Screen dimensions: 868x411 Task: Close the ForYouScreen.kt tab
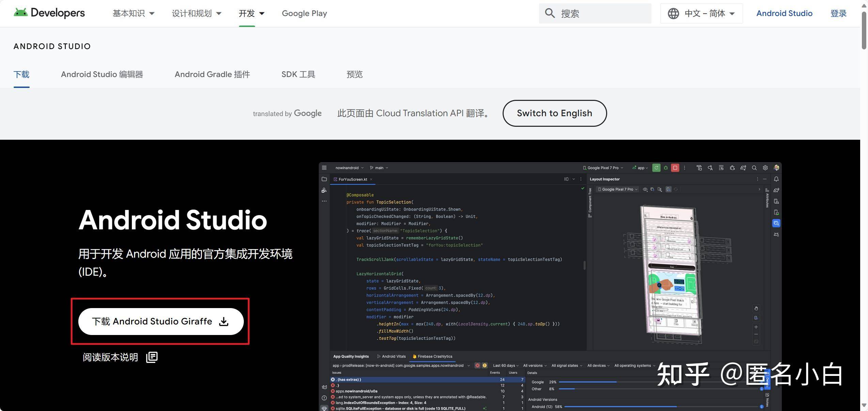tap(371, 179)
